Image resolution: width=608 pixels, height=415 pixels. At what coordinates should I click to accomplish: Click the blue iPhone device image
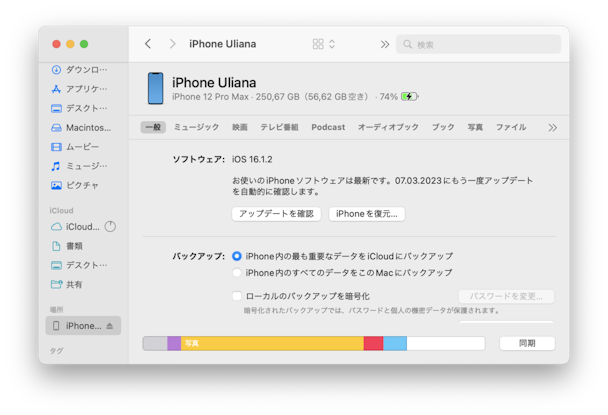[x=155, y=88]
